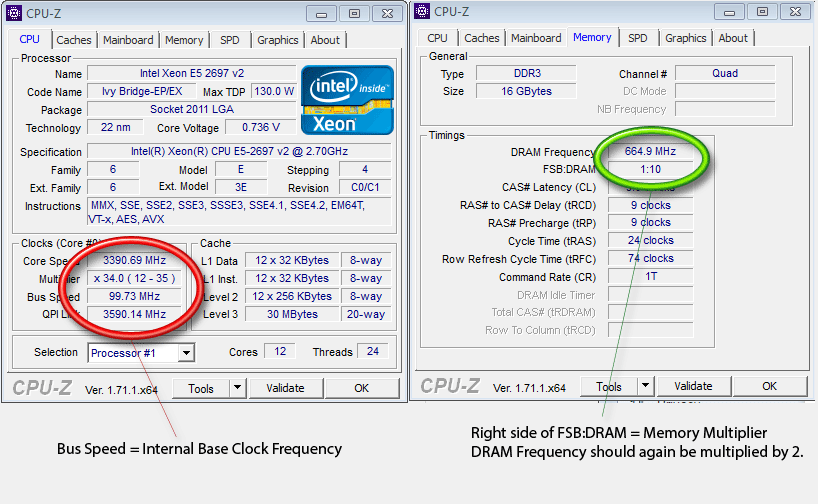Click the tRCD value 9 clocks

[651, 205]
